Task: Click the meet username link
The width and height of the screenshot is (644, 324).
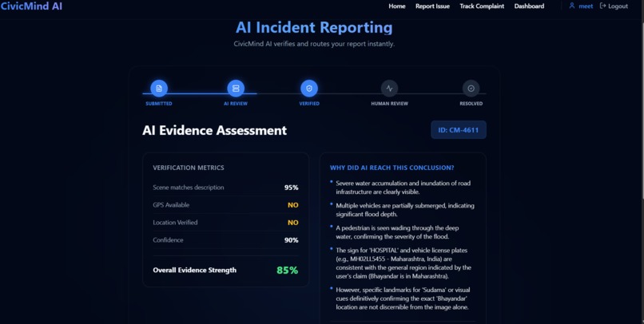Action: [586, 6]
